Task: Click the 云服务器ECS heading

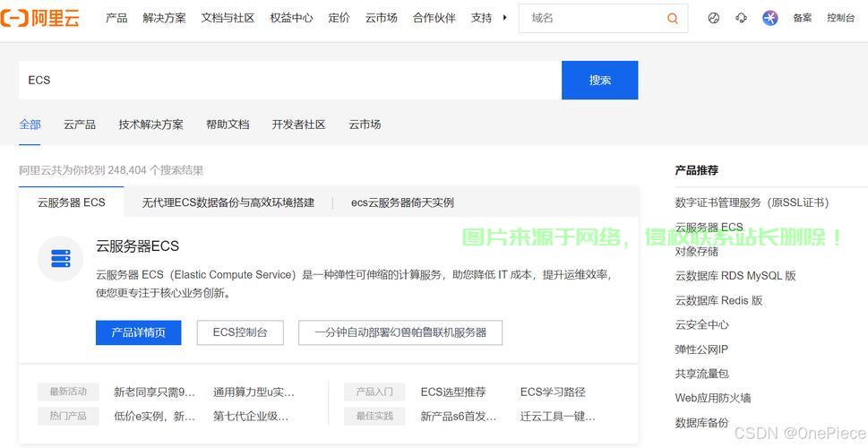Action: click(137, 246)
